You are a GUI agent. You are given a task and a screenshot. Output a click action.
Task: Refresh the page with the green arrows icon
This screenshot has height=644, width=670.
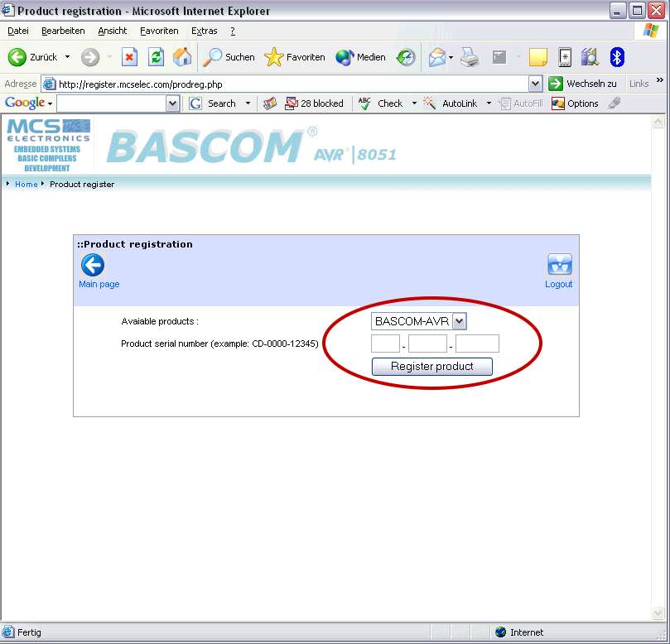tap(156, 57)
